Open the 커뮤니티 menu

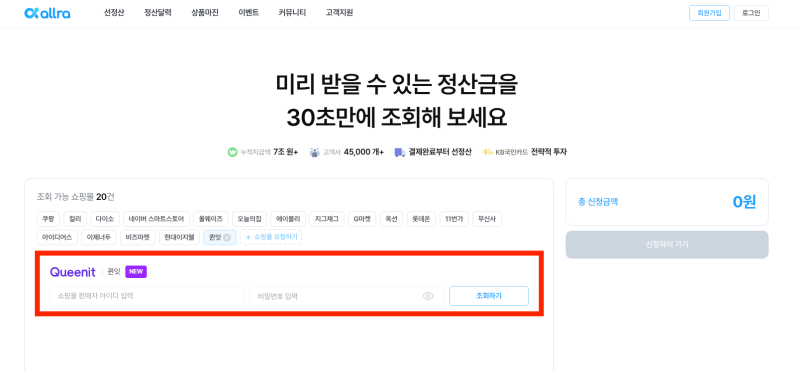[292, 13]
